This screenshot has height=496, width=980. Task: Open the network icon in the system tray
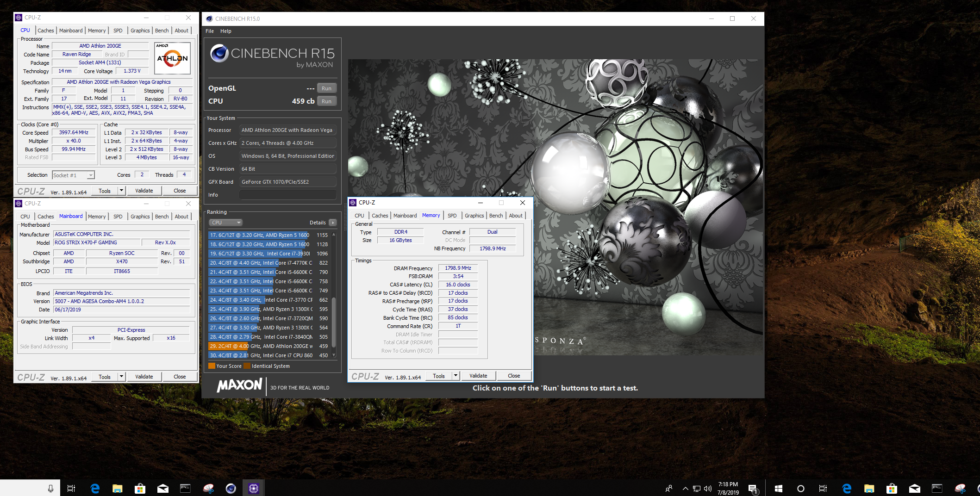[x=697, y=488]
